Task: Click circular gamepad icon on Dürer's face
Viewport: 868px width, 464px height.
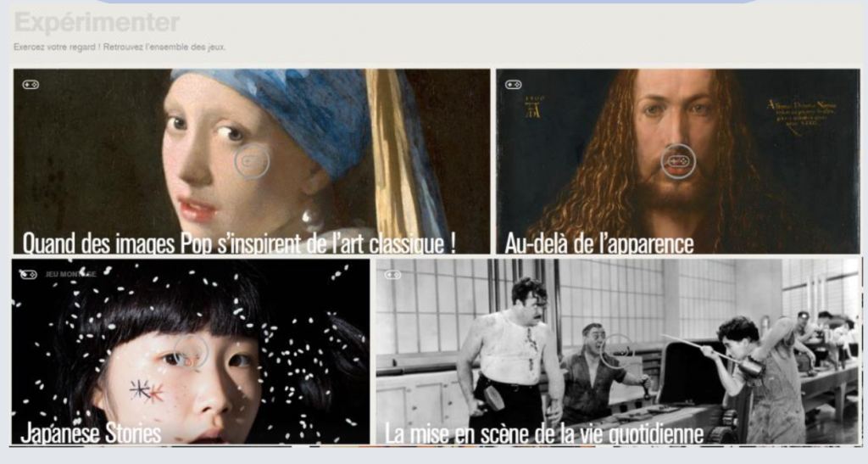Action: (x=678, y=162)
